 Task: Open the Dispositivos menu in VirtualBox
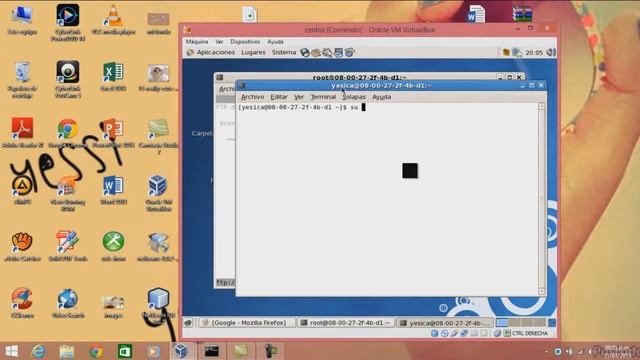(245, 42)
